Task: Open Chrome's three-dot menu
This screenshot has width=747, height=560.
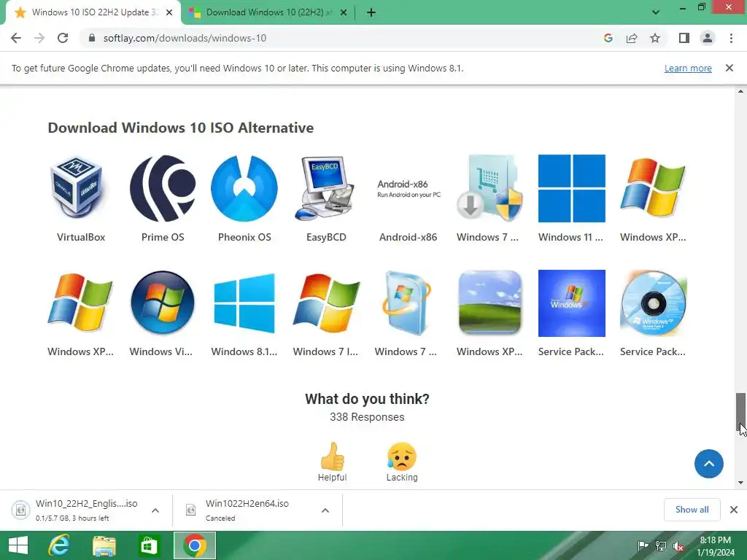Action: click(731, 38)
